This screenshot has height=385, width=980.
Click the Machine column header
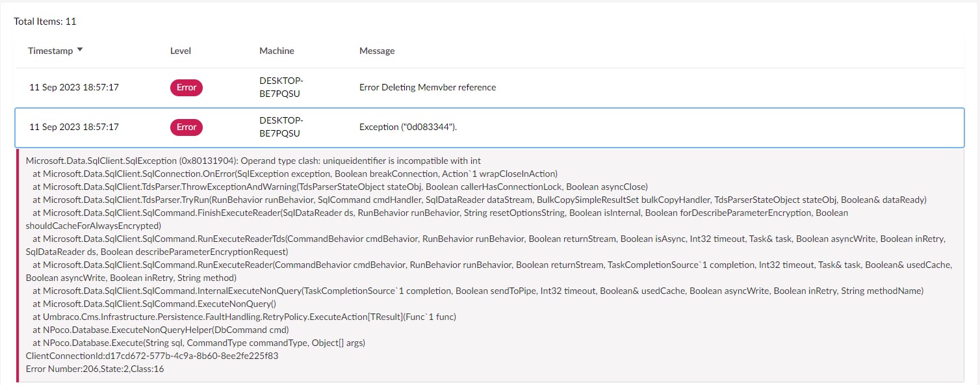point(277,51)
